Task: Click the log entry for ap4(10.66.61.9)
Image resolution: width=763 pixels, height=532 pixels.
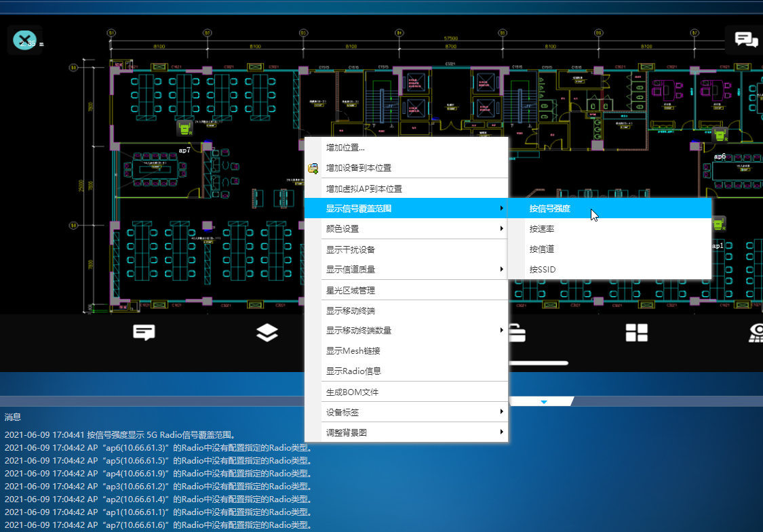Action: [159, 473]
